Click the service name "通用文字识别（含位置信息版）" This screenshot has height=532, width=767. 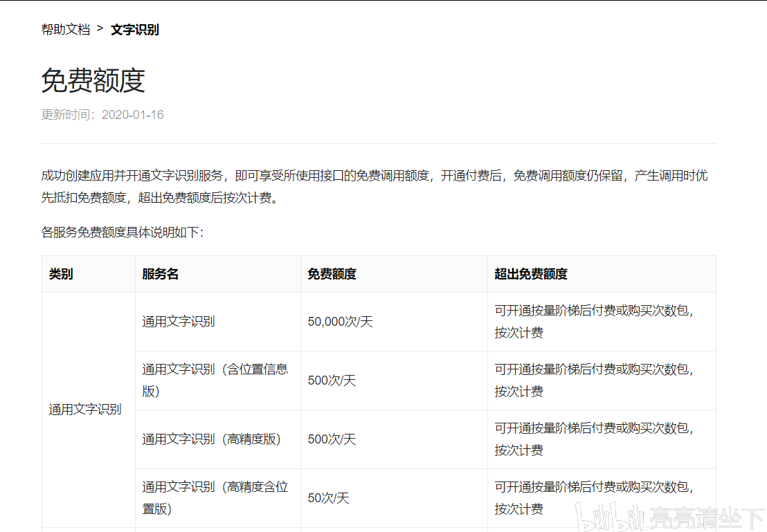point(215,380)
